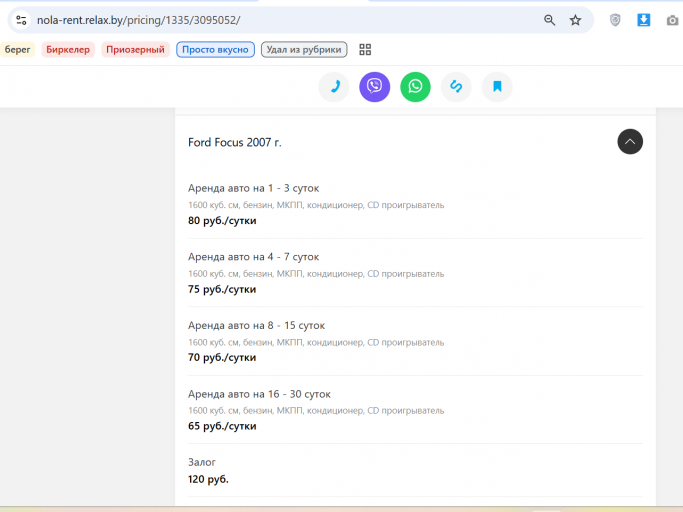Click the 'Залог' label

[202, 462]
